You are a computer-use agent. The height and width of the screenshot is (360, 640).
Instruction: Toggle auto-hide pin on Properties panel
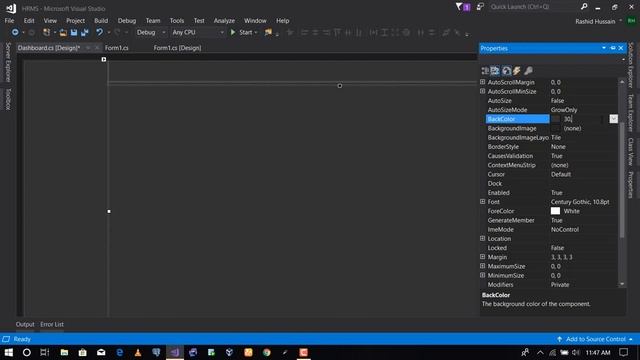613,48
